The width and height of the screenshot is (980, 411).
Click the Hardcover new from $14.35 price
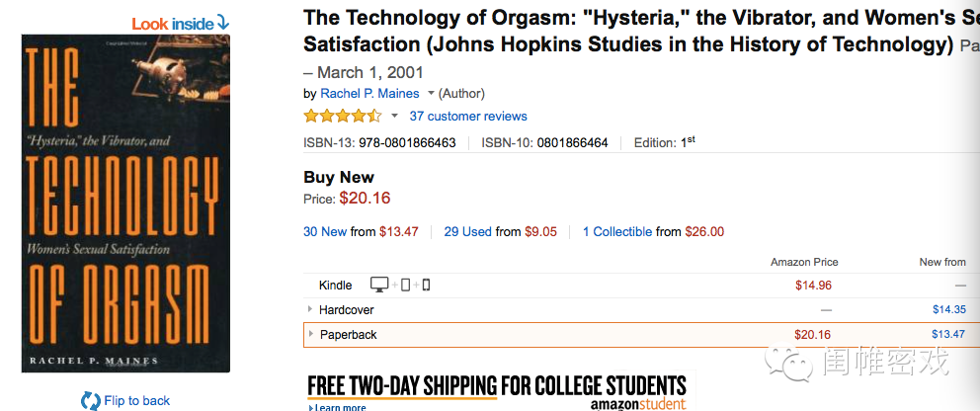948,309
